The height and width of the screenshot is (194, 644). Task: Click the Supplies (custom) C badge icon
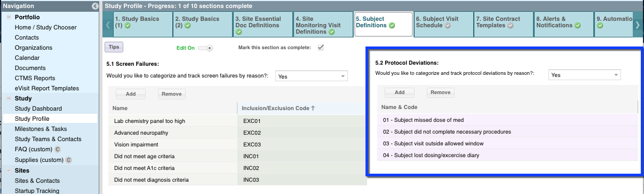pyautogui.click(x=69, y=160)
